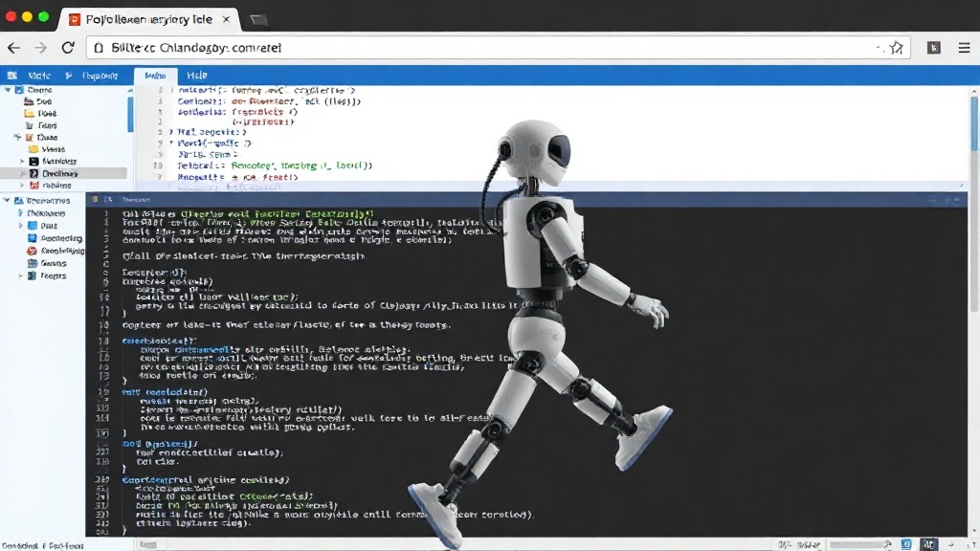Click the upper editor's vertical scrollbar thumb
This screenshot has height=551, width=980.
(973, 123)
